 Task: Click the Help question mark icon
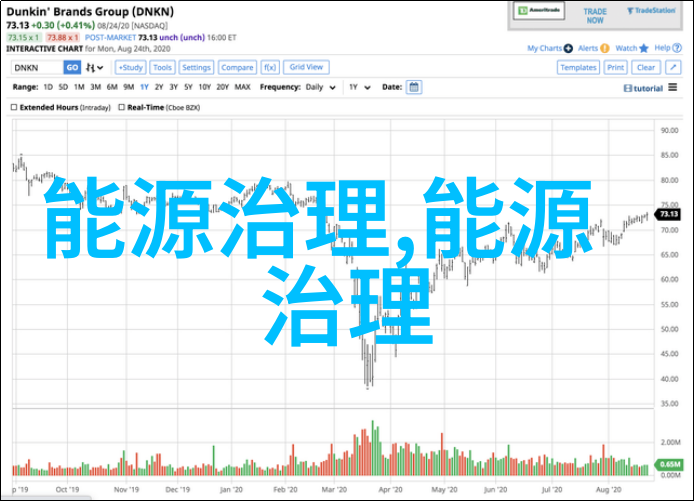tap(677, 48)
